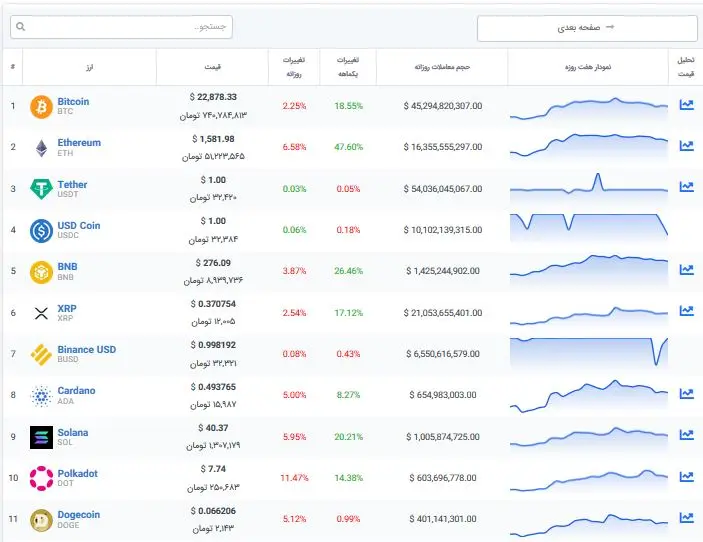Sort by price column header
Image resolution: width=703 pixels, height=542 pixels.
213,67
